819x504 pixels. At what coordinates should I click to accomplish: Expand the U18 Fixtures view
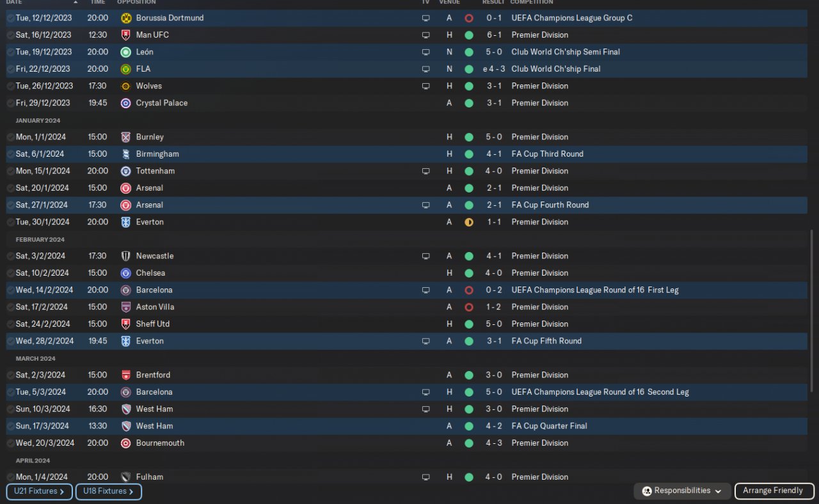coord(108,491)
